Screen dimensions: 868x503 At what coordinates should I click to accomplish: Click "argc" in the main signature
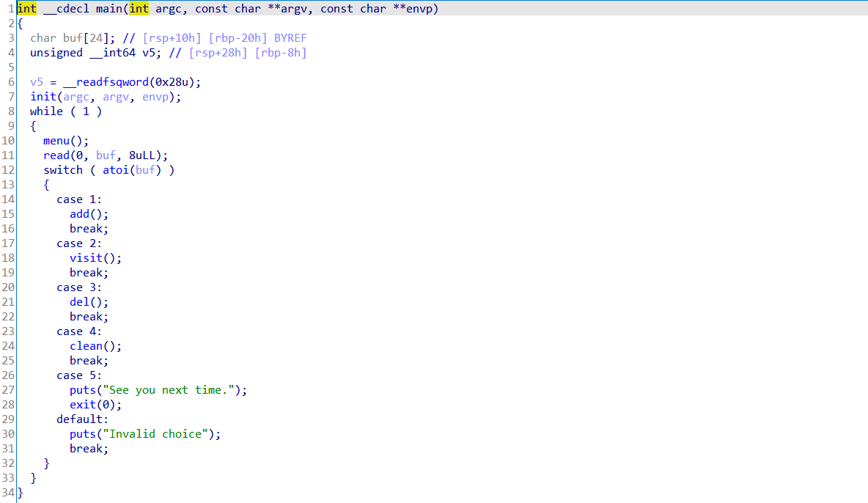tap(169, 9)
